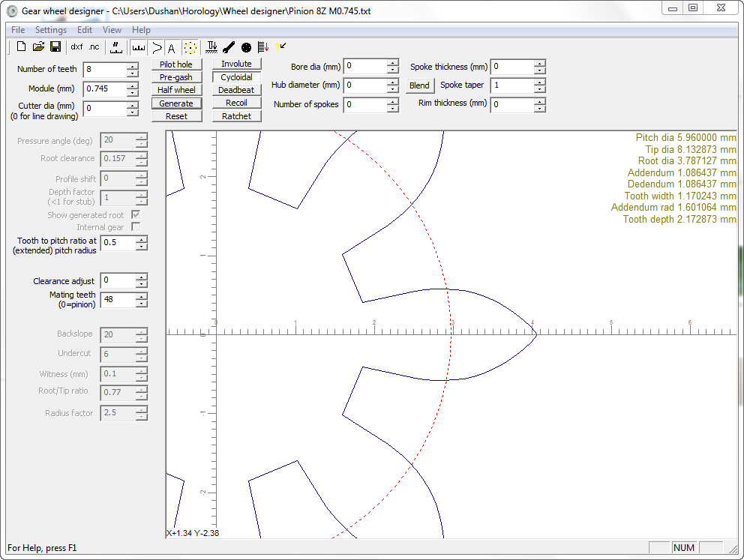Increase Number of teeth with up arrow
Screen dimensions: 744x560
coord(133,65)
